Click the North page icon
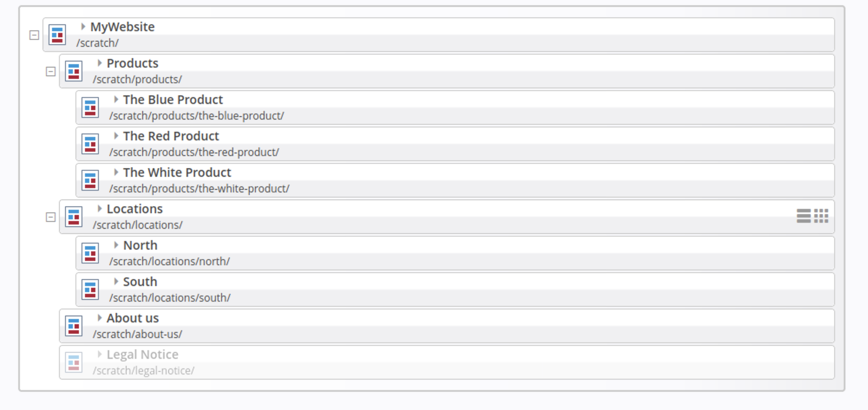This screenshot has height=410, width=868. tap(90, 253)
